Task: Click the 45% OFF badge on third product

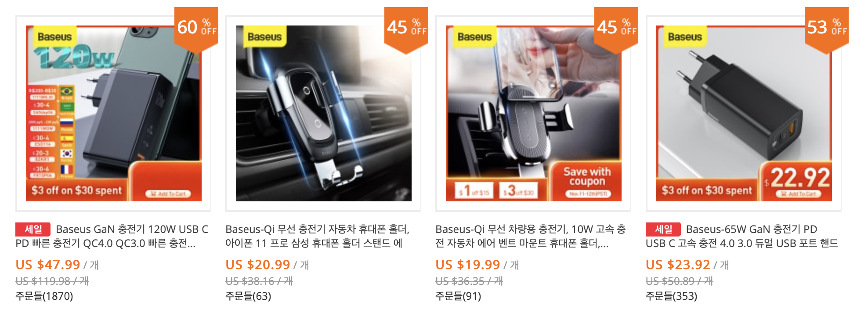Action: coord(616,29)
